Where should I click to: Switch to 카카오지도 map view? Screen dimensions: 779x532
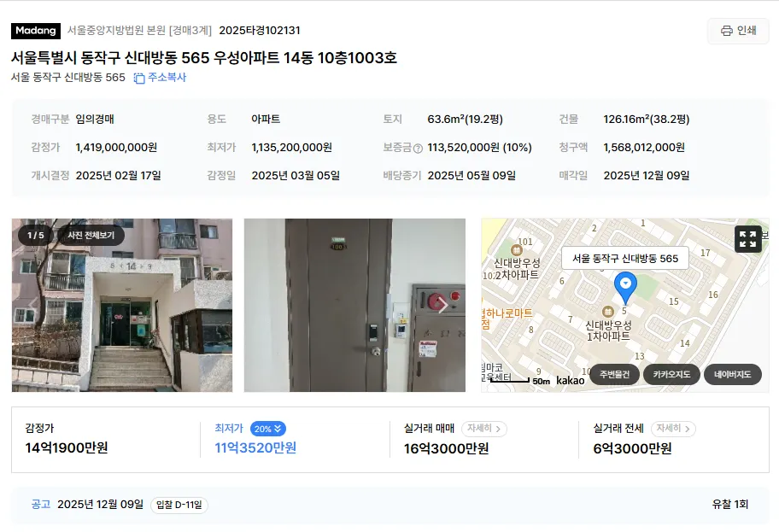(671, 374)
